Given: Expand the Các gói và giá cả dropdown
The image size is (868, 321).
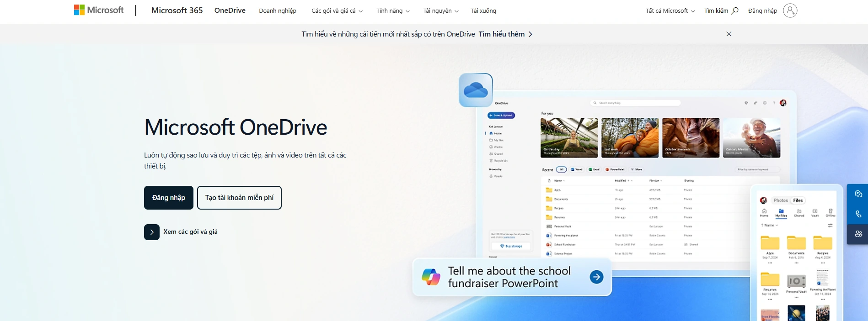Looking at the screenshot, I should [x=337, y=11].
